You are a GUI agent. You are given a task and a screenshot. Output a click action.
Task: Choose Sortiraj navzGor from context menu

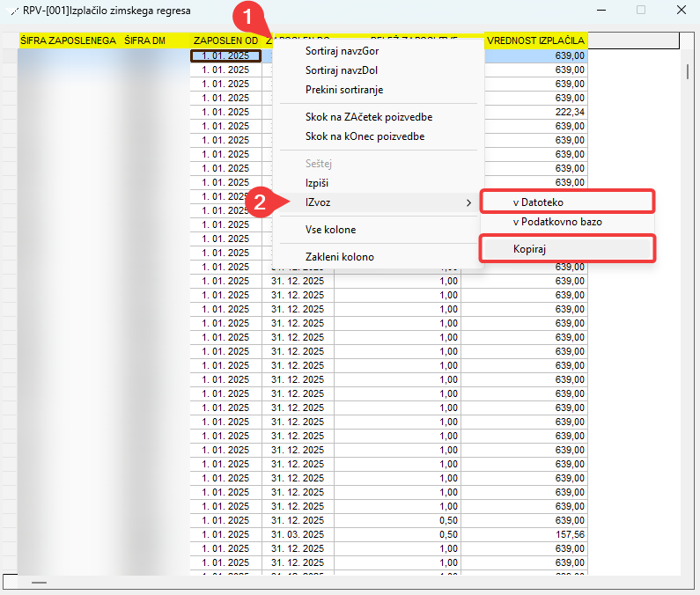[342, 51]
